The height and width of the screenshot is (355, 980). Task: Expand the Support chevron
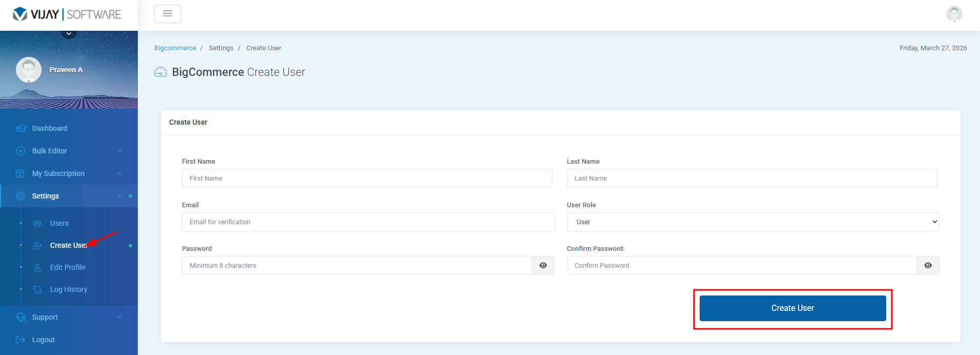coord(119,317)
